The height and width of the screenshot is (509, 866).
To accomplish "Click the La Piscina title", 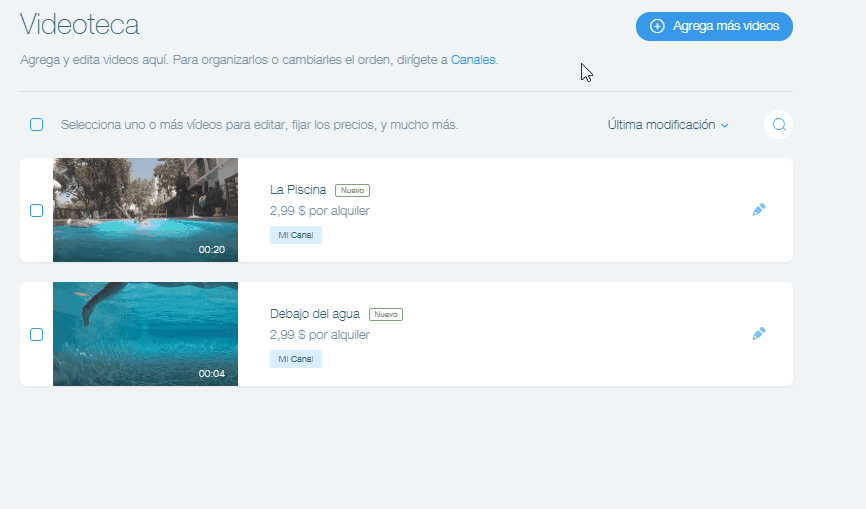I will (298, 190).
